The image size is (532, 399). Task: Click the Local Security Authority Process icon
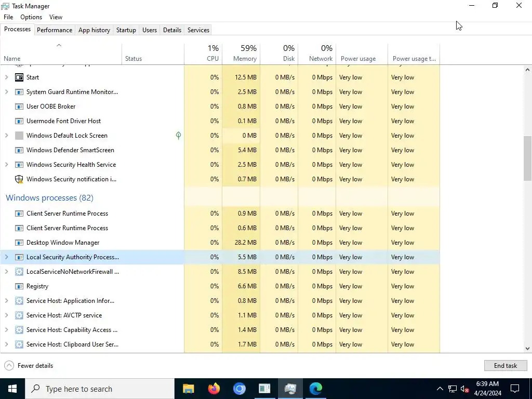pyautogui.click(x=19, y=258)
